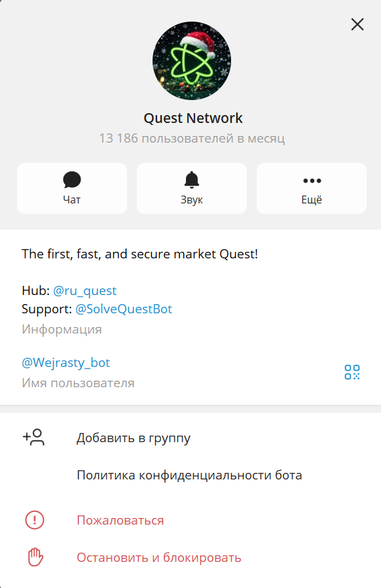The height and width of the screenshot is (588, 381).
Task: Copy the username @Wejrasty_bot
Action: 65,362
